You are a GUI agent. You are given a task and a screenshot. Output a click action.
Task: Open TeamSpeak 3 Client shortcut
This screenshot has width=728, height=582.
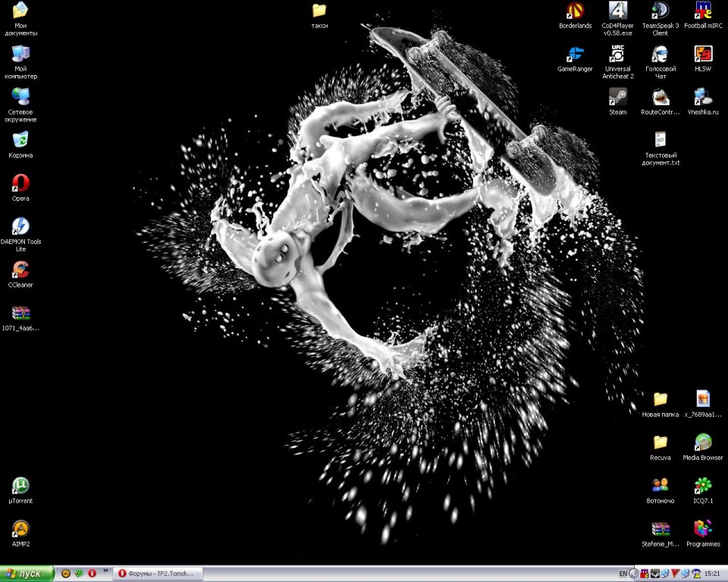pos(660,11)
